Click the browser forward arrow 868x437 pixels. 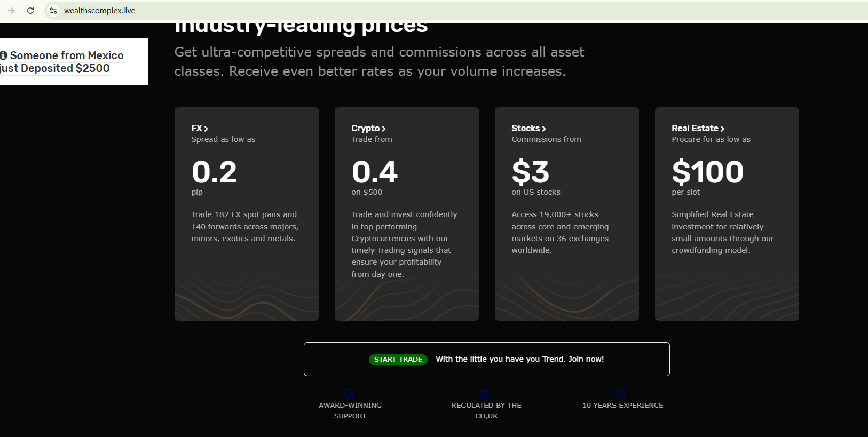click(11, 11)
